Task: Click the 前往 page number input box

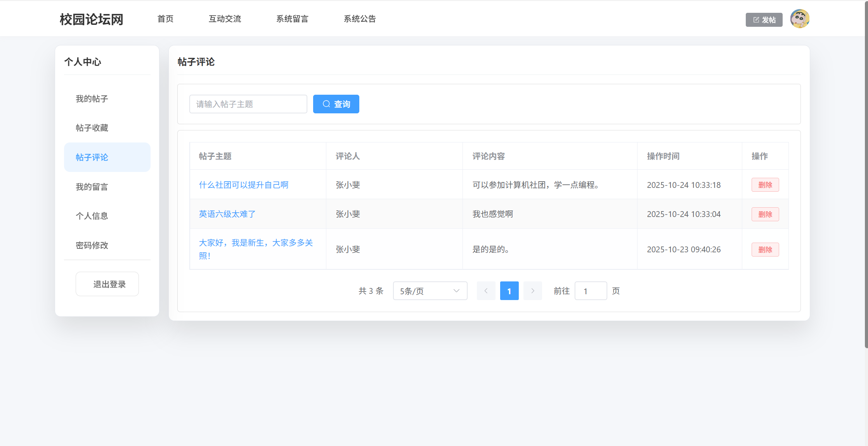Action: pyautogui.click(x=590, y=291)
